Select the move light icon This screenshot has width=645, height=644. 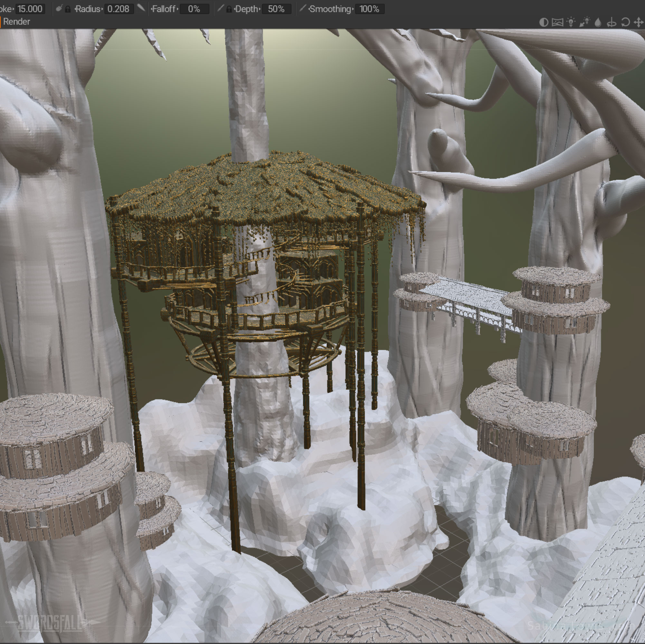[x=585, y=22]
